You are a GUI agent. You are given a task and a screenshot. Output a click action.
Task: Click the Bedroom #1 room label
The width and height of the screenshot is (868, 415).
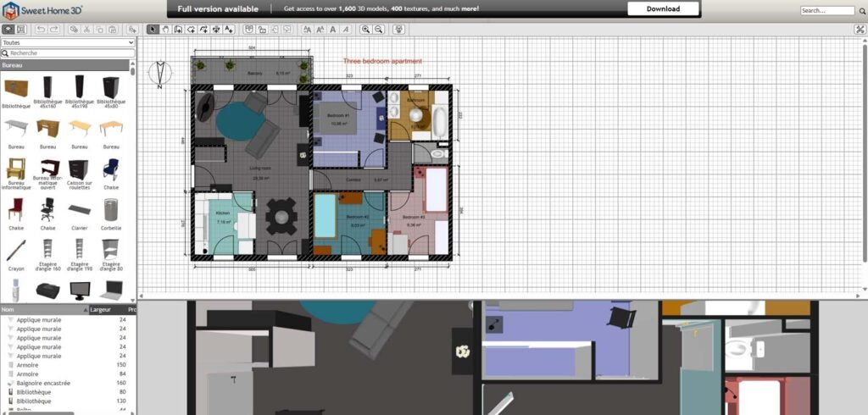(x=339, y=115)
